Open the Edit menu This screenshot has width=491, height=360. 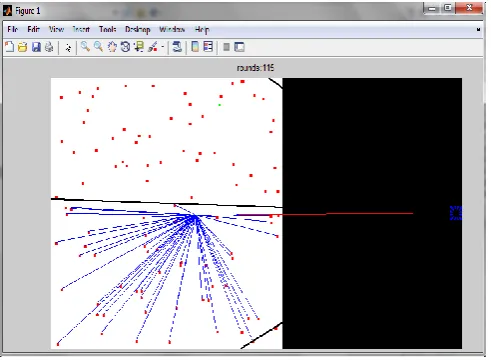point(33,29)
